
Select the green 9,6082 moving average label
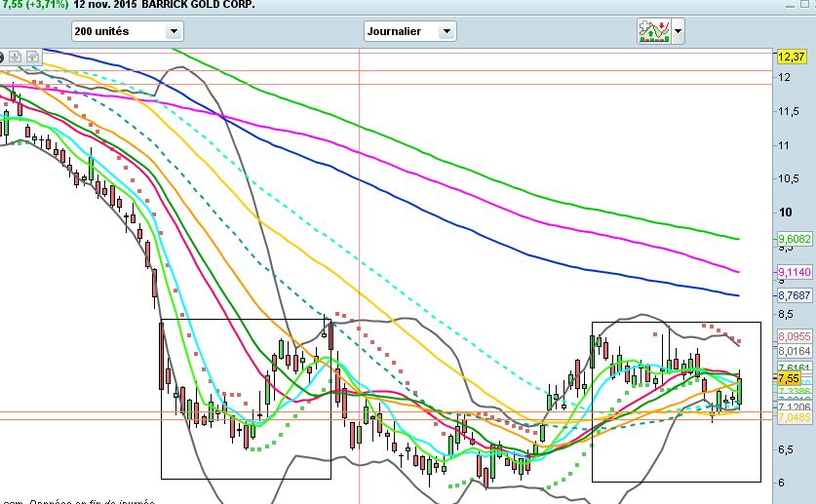[x=794, y=238]
